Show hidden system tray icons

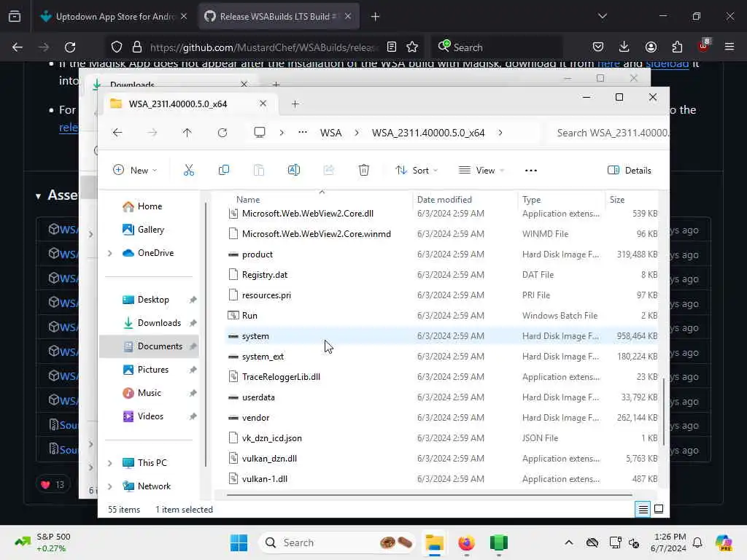point(569,542)
